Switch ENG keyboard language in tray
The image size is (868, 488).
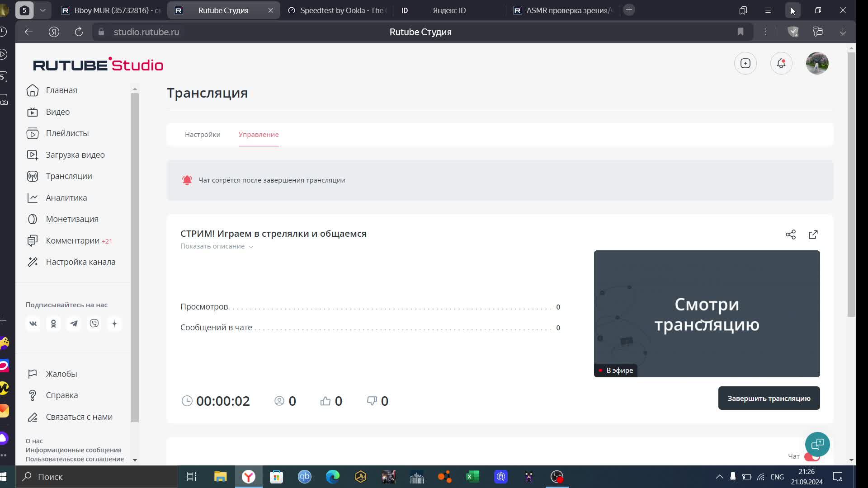[x=778, y=477]
